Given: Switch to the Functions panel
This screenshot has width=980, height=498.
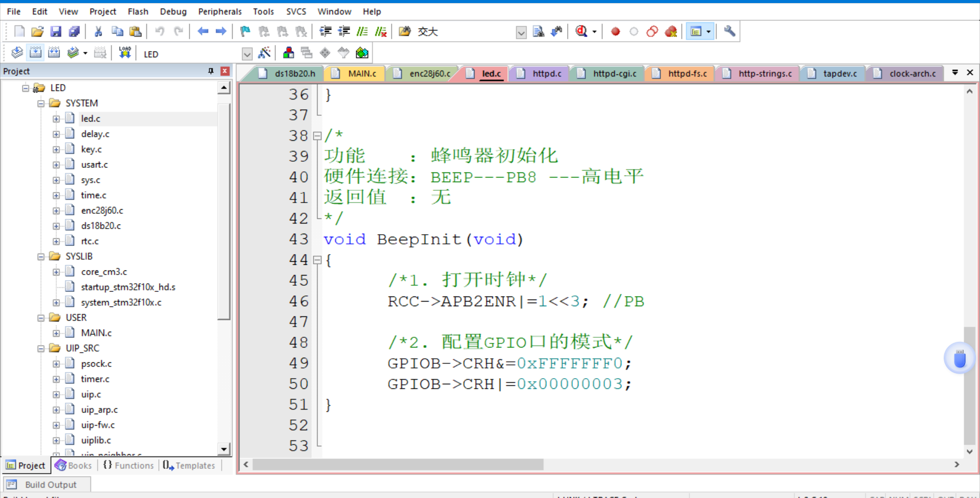Looking at the screenshot, I should [128, 465].
